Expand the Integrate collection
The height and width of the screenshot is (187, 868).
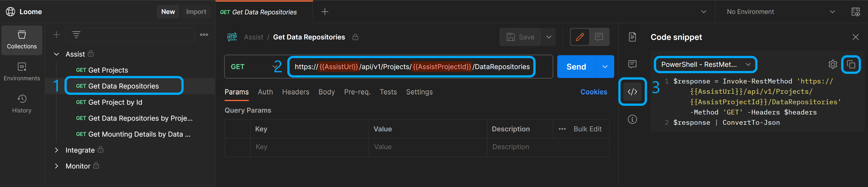click(56, 150)
